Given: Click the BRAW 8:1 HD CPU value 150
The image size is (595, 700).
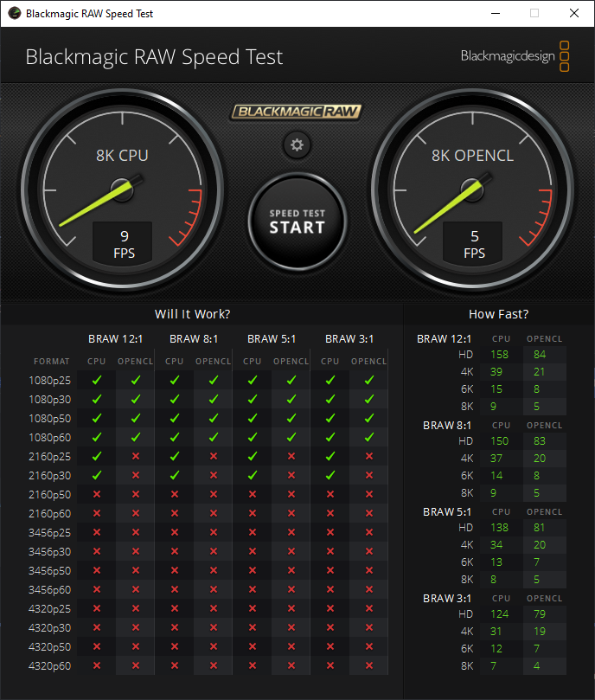Looking at the screenshot, I should [500, 441].
